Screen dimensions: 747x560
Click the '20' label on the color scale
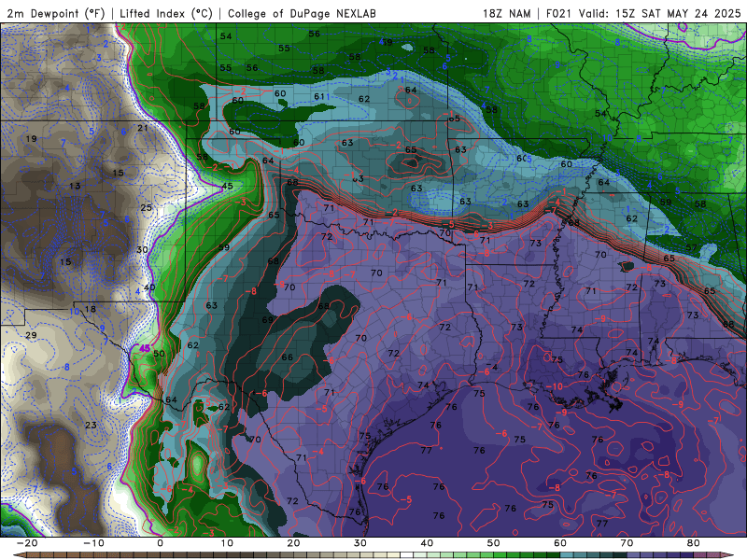293,543
